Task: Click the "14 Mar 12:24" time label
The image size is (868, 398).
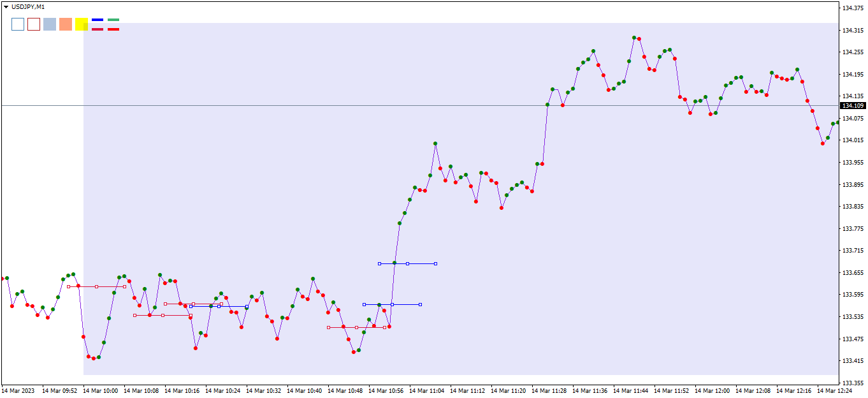Action: click(834, 390)
